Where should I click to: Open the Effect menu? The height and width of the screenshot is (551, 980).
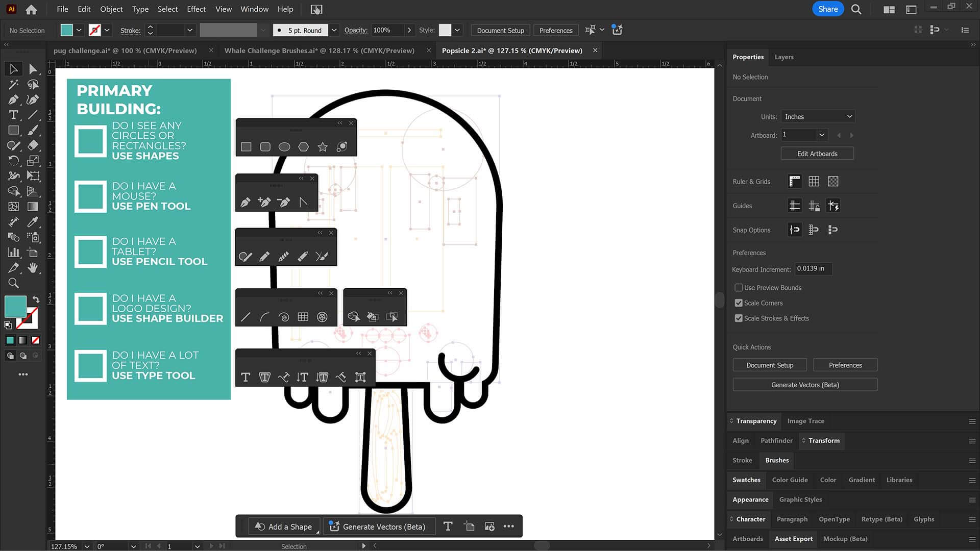coord(196,9)
